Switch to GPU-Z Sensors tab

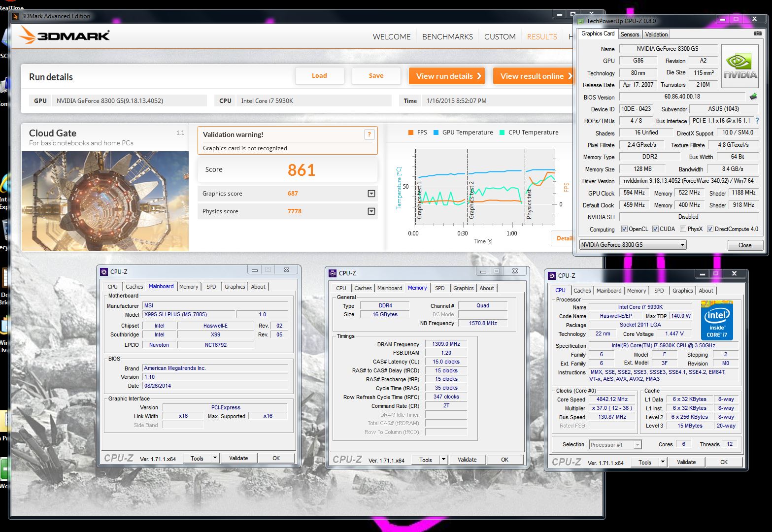(630, 34)
